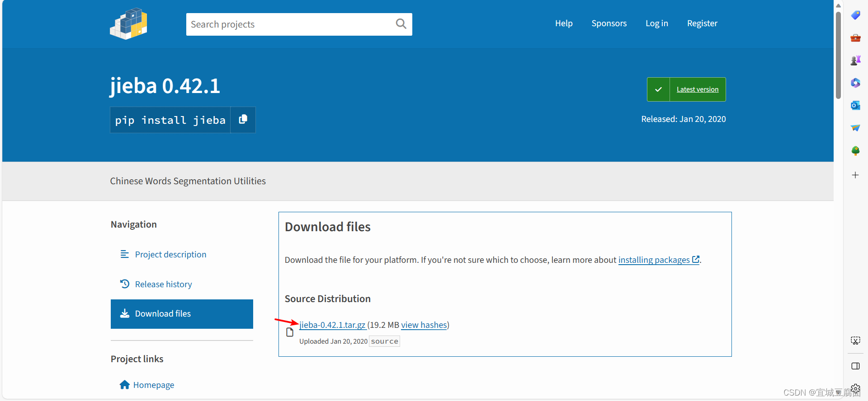Click the Latest version button
Screen dimensions: 868x401
point(686,89)
